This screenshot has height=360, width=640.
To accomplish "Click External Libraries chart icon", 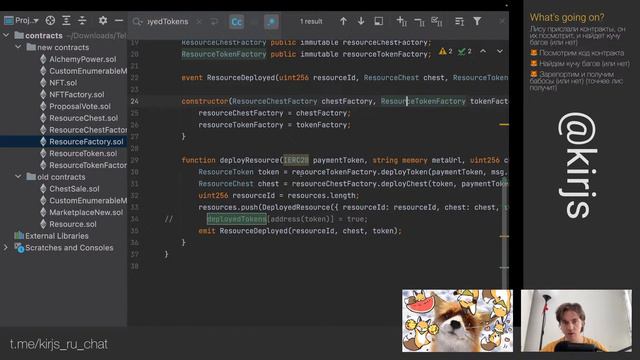I will click(x=19, y=236).
